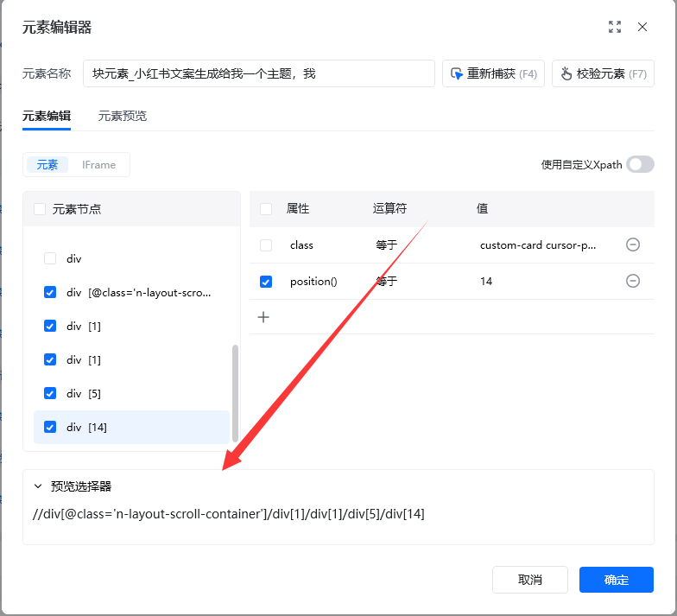Remove the position() attribute row with minus icon
Image resolution: width=677 pixels, height=616 pixels.
[x=632, y=281]
